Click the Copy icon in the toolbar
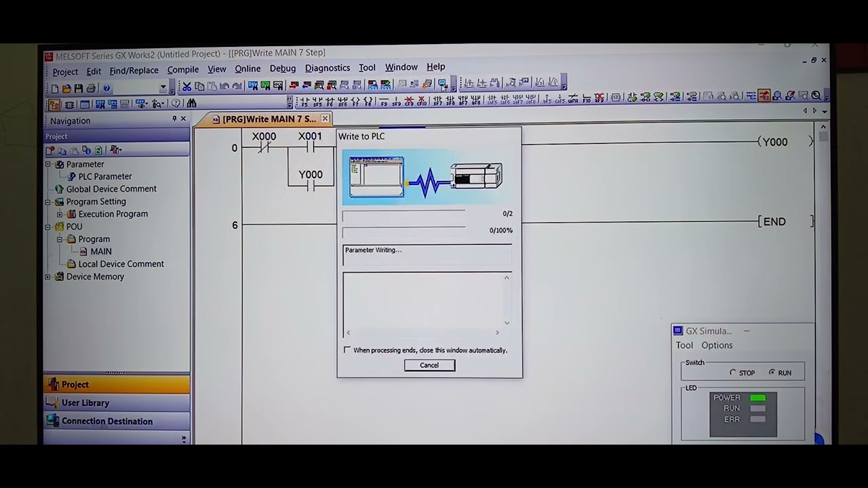868x488 pixels. 199,86
